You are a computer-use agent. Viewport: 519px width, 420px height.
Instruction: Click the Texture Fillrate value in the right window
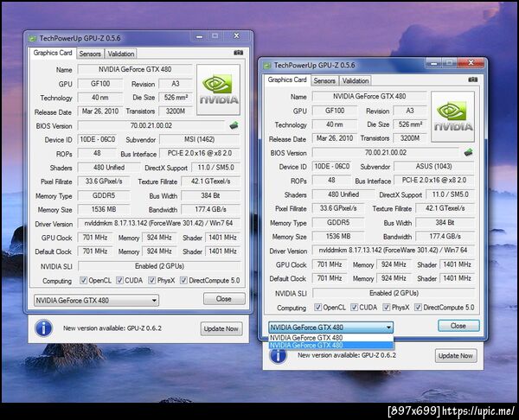[x=445, y=208]
